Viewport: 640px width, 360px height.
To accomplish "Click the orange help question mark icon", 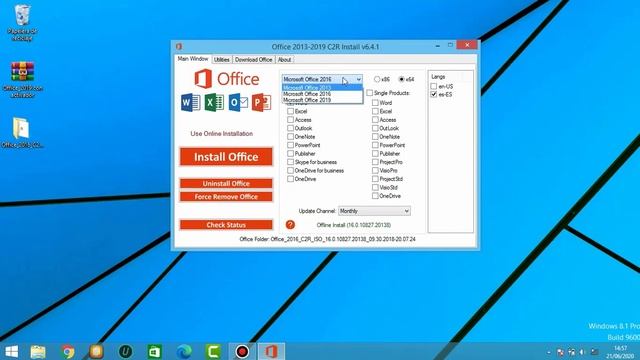I will (290, 224).
